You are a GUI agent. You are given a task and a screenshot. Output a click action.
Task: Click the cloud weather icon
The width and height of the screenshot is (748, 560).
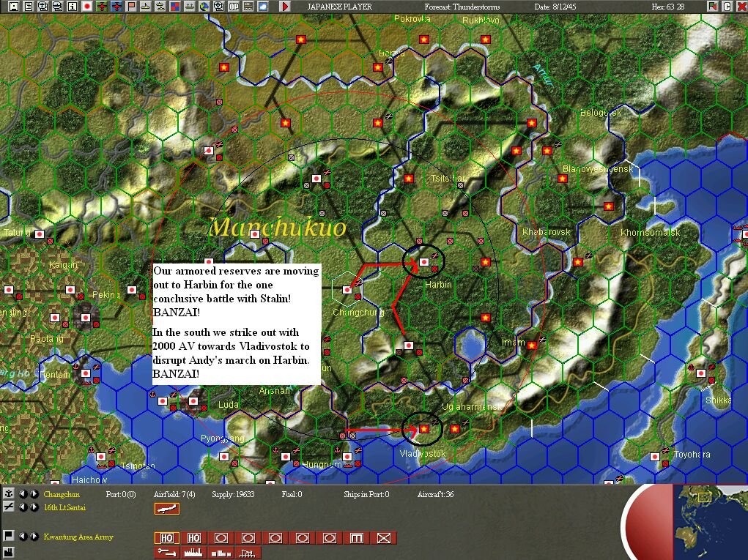click(263, 7)
